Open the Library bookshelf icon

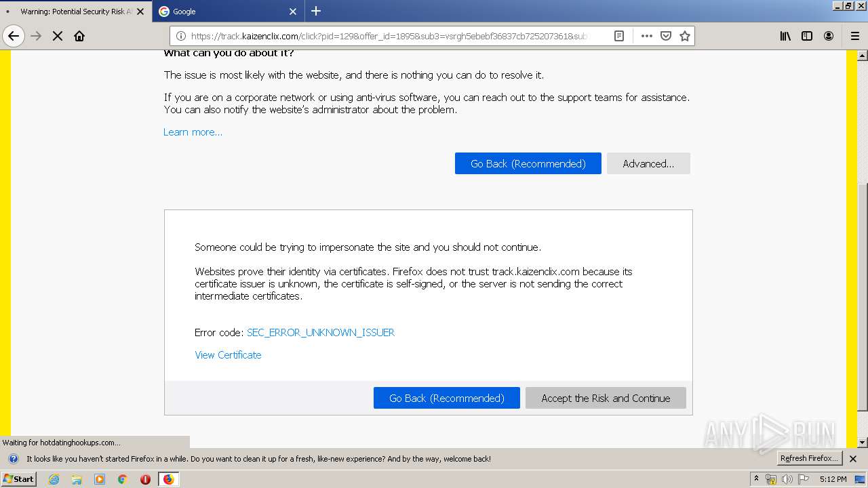coord(785,36)
